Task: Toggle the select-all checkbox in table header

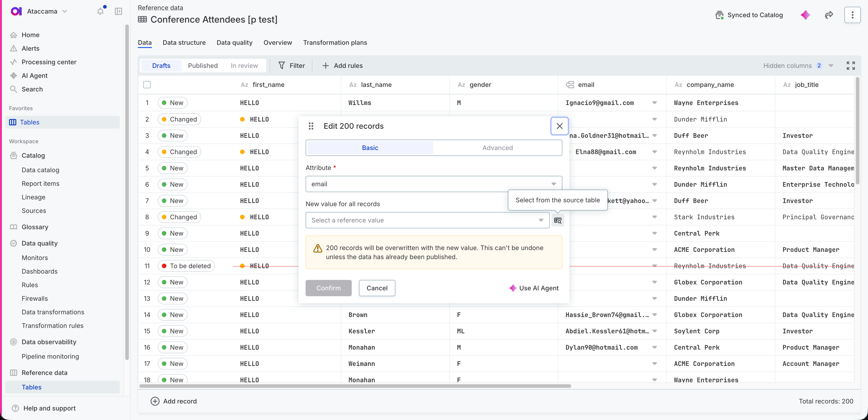Action: pyautogui.click(x=147, y=84)
